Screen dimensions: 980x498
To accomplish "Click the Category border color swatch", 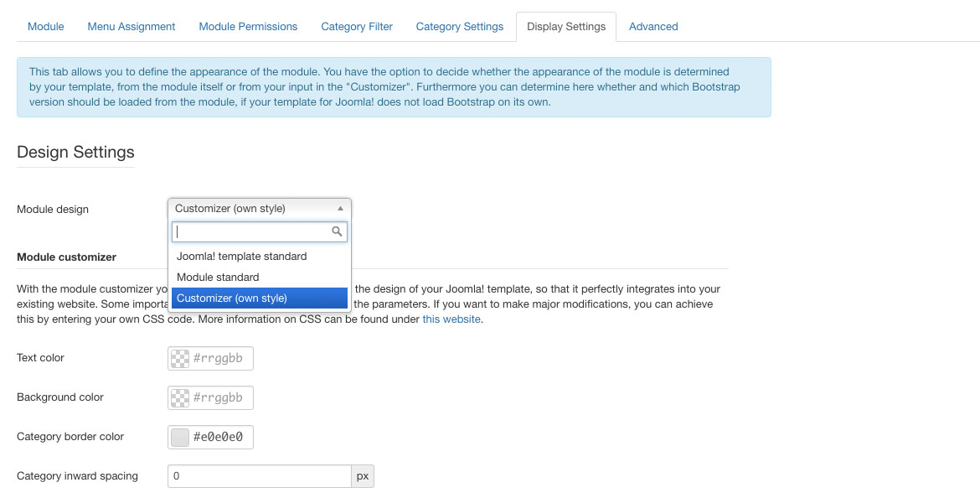I will point(180,438).
